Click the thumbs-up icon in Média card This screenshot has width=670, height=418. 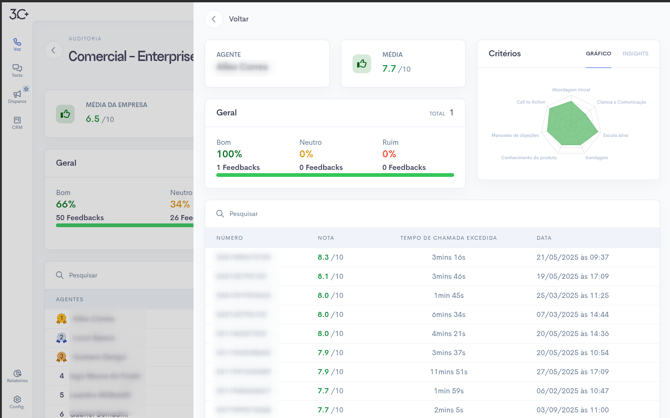[362, 64]
